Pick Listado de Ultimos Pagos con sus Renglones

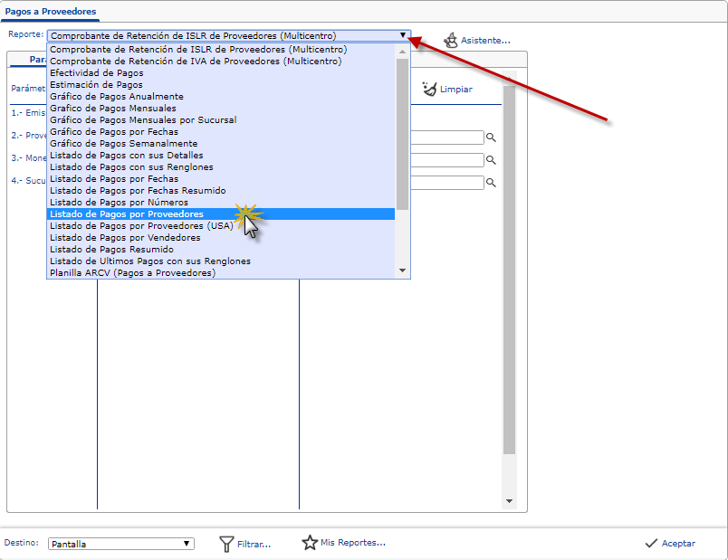[x=222, y=261]
